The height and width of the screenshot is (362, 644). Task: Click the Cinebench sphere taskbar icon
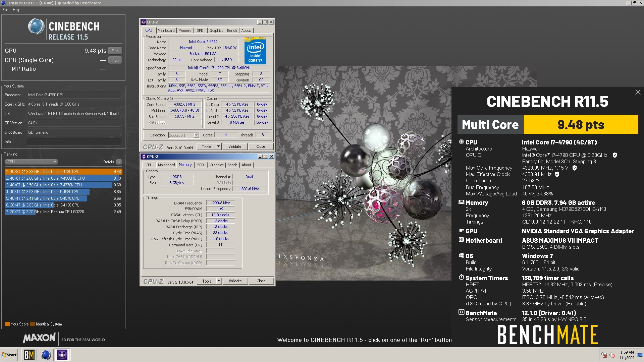[46, 355]
